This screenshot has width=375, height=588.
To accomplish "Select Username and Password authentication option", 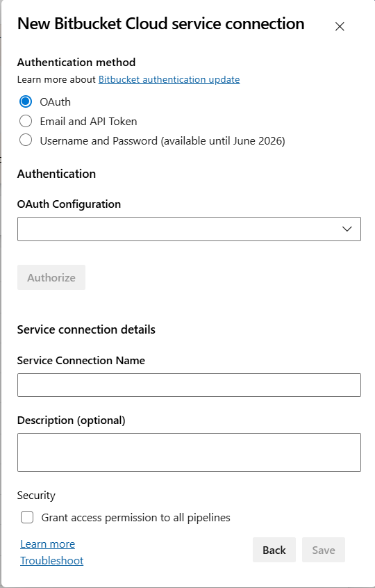I will pos(26,140).
